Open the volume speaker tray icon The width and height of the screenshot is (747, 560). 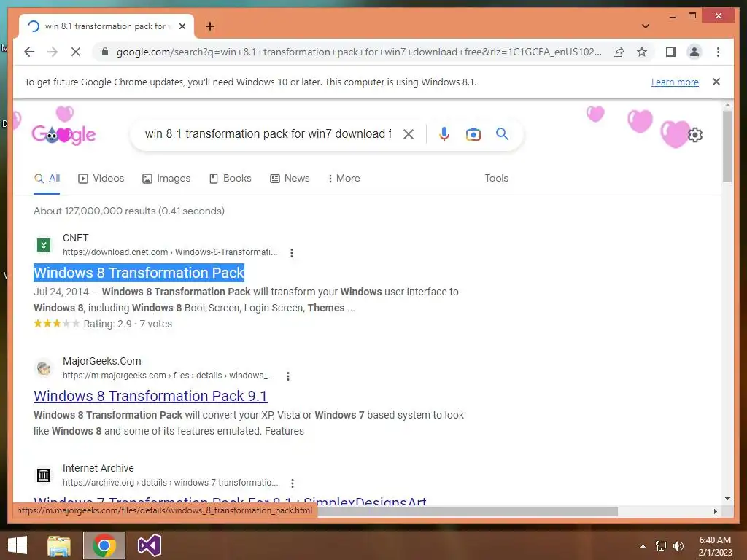coord(678,546)
